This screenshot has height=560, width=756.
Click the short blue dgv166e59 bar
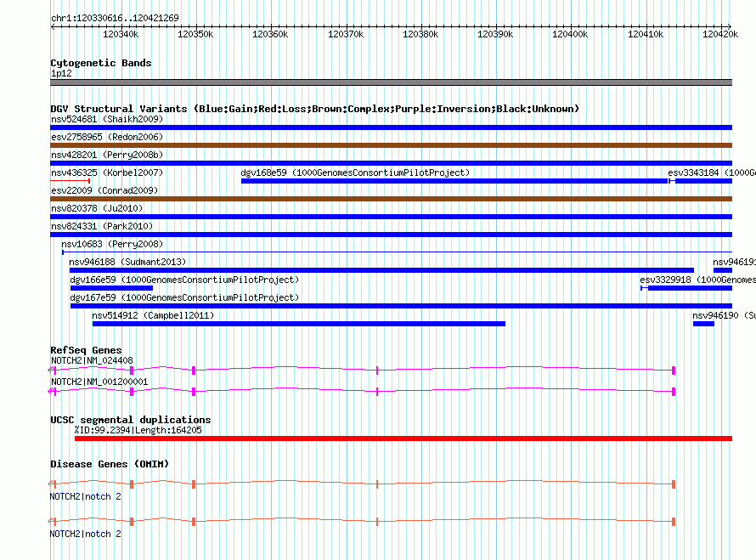tap(112, 288)
